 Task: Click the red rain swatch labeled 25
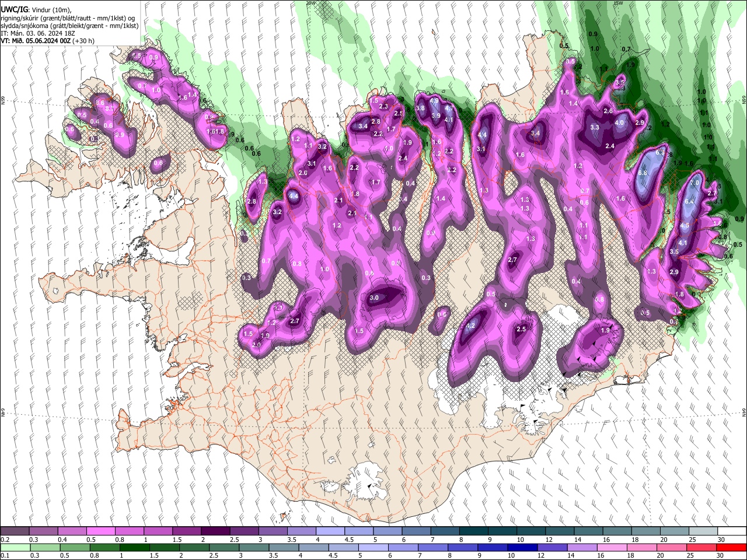[x=701, y=547]
